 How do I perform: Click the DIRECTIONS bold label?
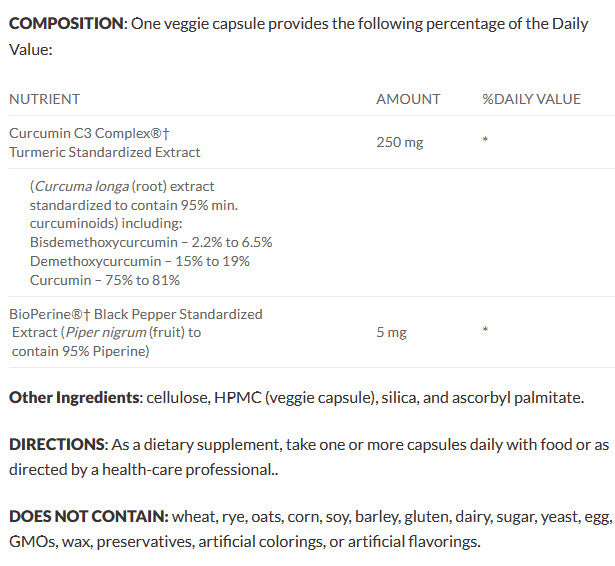pos(57,443)
